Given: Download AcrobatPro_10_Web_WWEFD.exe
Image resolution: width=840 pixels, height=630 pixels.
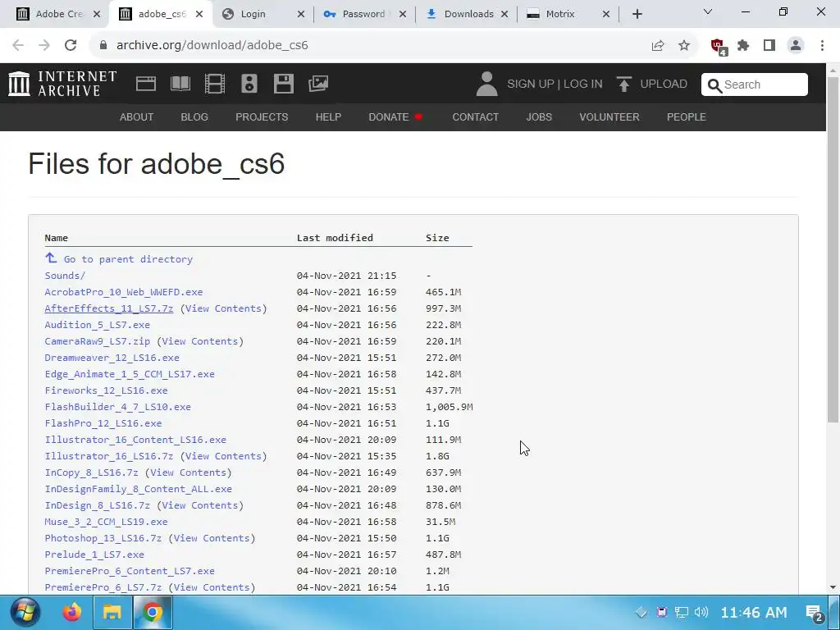Looking at the screenshot, I should [124, 292].
